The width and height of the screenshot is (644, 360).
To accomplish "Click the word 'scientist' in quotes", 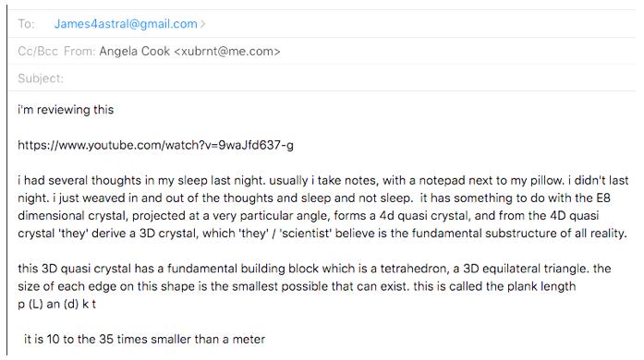I will [x=305, y=234].
